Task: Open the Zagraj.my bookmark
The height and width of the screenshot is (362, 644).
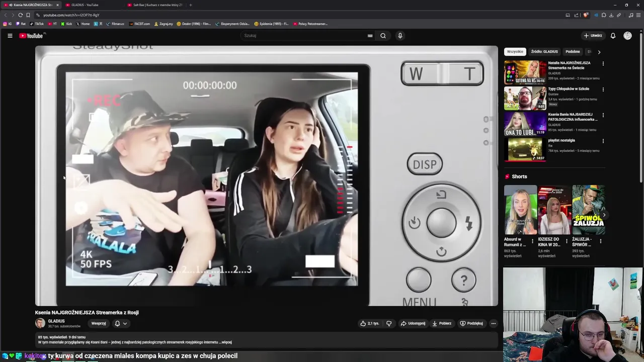Action: pos(164,24)
